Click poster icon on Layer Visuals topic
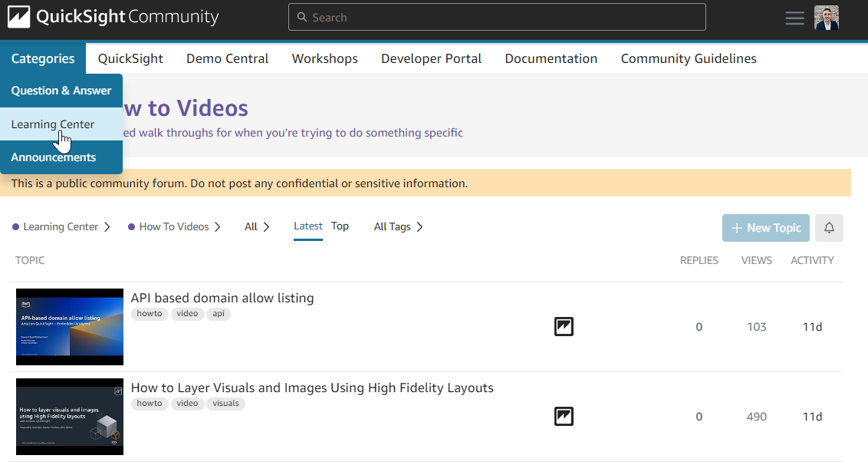Screen dimensions: 868x462 pyautogui.click(x=564, y=417)
